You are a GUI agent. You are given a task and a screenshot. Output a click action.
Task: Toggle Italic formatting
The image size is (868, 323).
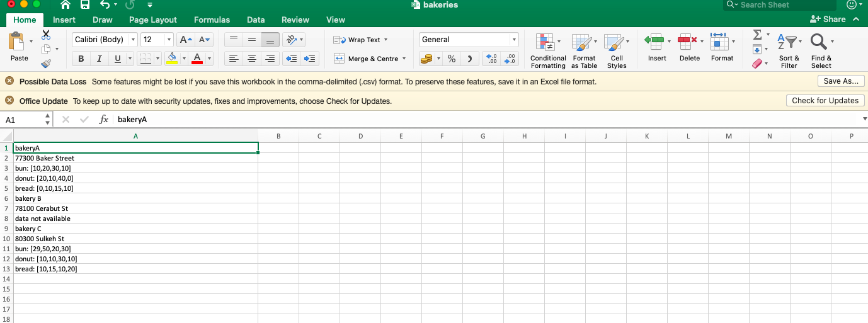click(x=99, y=59)
